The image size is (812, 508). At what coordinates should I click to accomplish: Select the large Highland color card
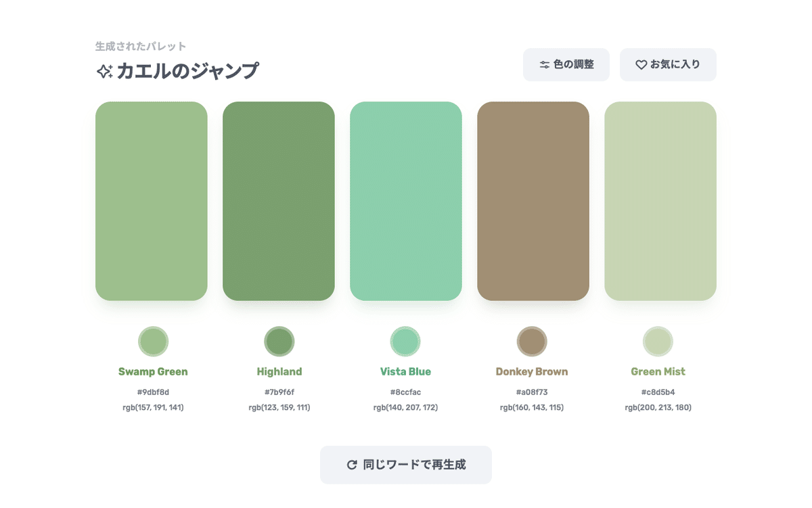pos(279,201)
